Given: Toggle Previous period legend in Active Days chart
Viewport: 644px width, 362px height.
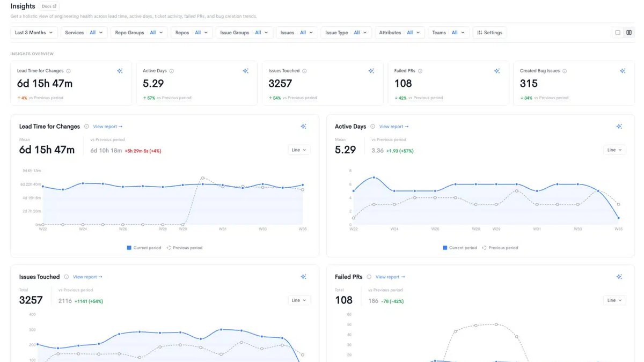Looking at the screenshot, I should tap(500, 248).
